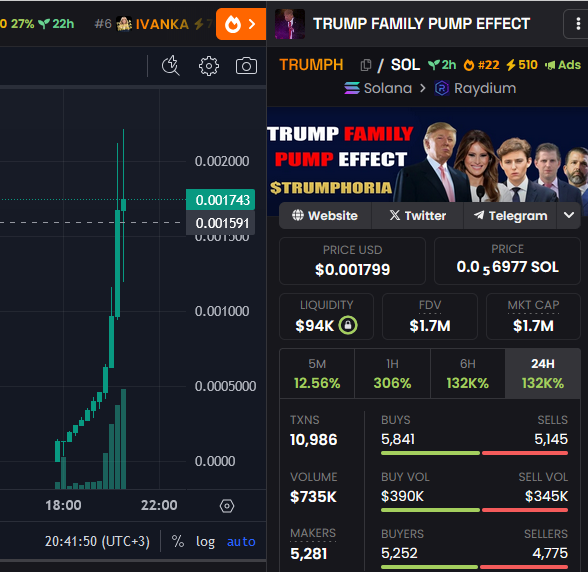This screenshot has width=588, height=572.
Task: Open the token Website link
Action: pyautogui.click(x=325, y=216)
